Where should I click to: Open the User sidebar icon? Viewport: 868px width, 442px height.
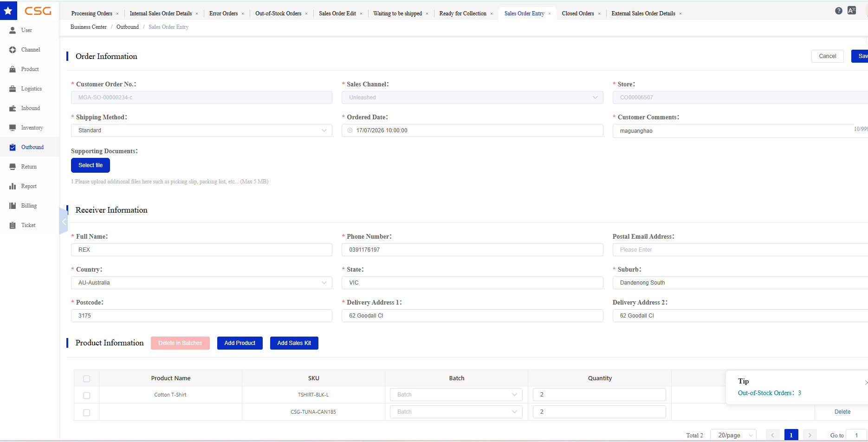tap(13, 30)
